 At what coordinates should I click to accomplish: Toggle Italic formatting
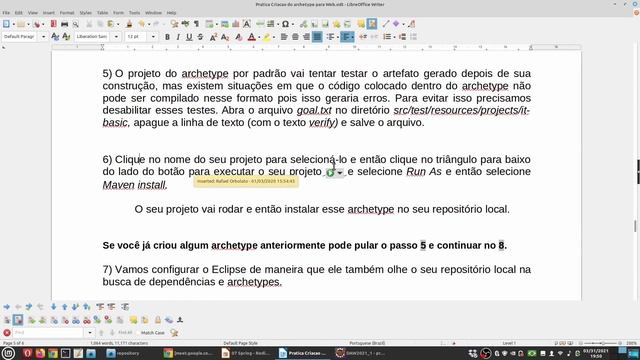coord(178,37)
